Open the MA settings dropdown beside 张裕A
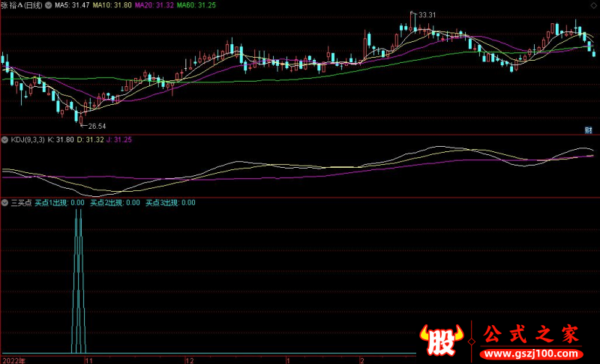600x364 pixels. click(x=48, y=5)
